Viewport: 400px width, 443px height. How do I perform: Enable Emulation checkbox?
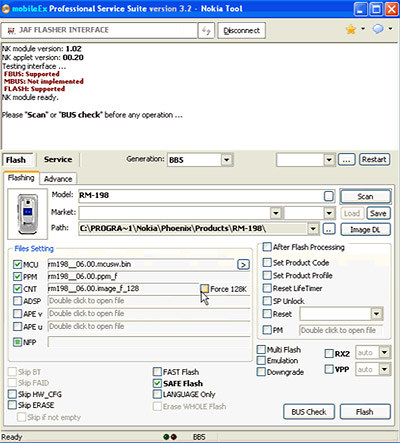[x=261, y=360]
